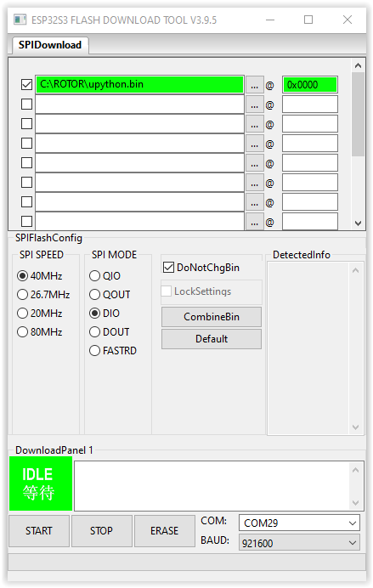
Task: Uncheck the upython.bin file checkbox
Action: click(x=26, y=84)
